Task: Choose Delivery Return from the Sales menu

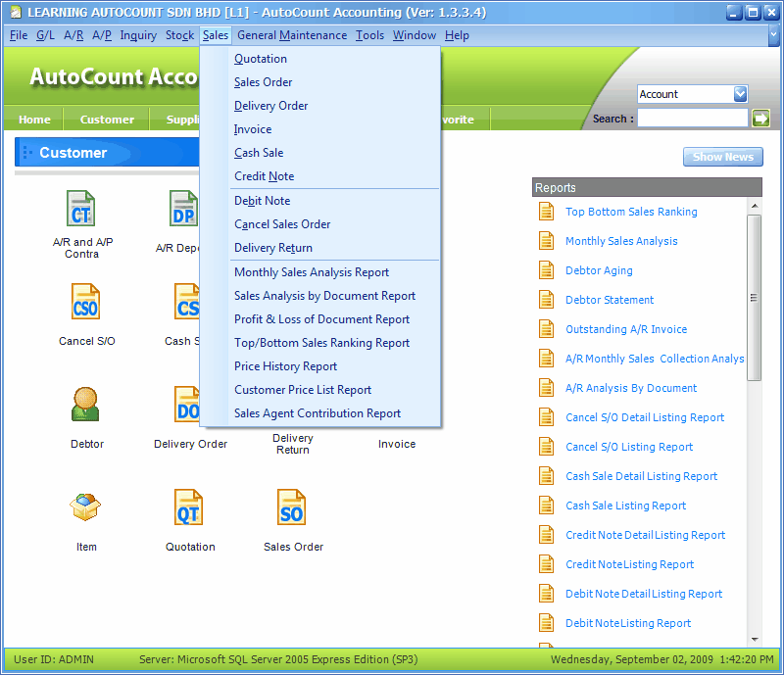Action: (x=320, y=248)
